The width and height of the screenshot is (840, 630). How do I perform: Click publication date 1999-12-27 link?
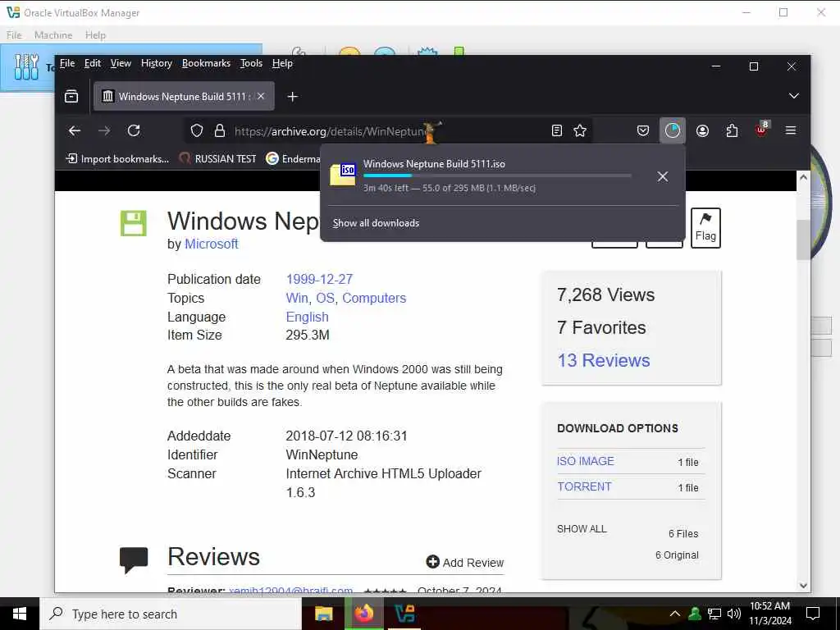point(319,279)
